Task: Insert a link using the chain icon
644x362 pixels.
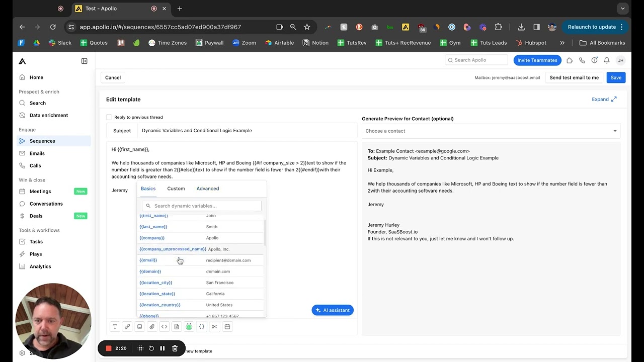Action: pyautogui.click(x=127, y=327)
